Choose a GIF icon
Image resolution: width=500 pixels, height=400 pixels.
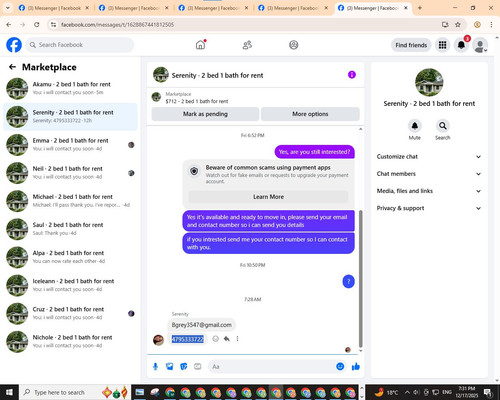[x=198, y=367]
